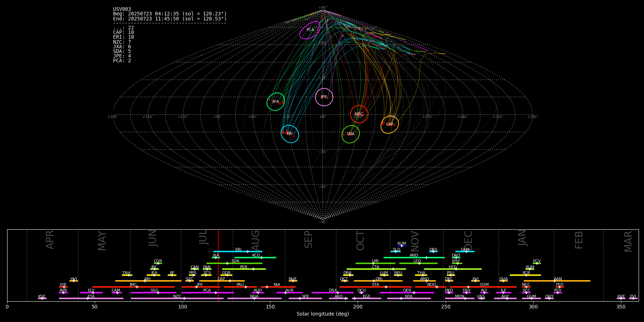Image resolution: width=644 pixels, height=322 pixels.
Task: Click the red STA bar in timeline
Action: (x=375, y=287)
